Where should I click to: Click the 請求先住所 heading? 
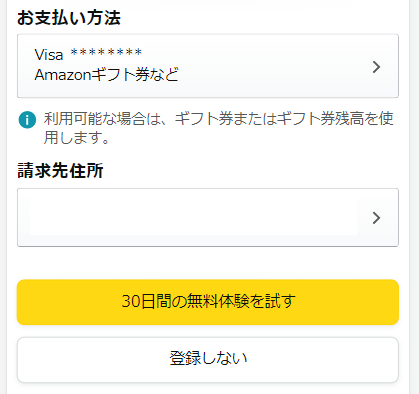coord(60,171)
